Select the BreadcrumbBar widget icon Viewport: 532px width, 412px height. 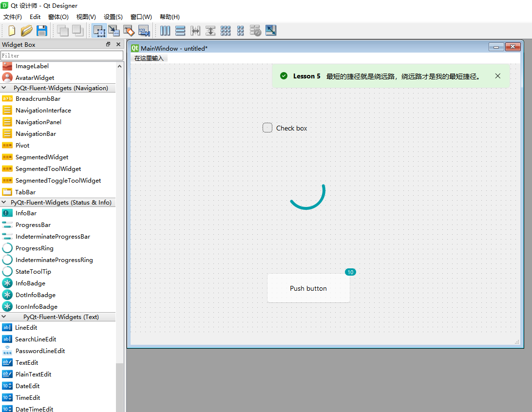7,99
